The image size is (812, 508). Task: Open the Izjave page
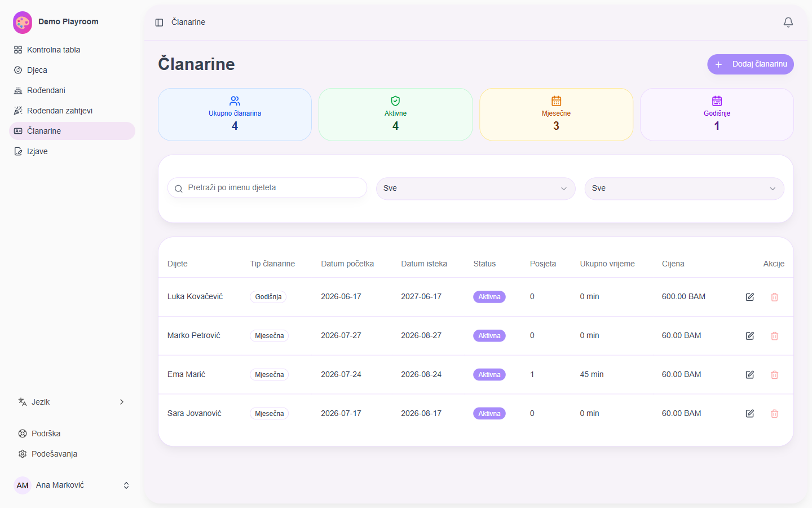click(x=72, y=151)
